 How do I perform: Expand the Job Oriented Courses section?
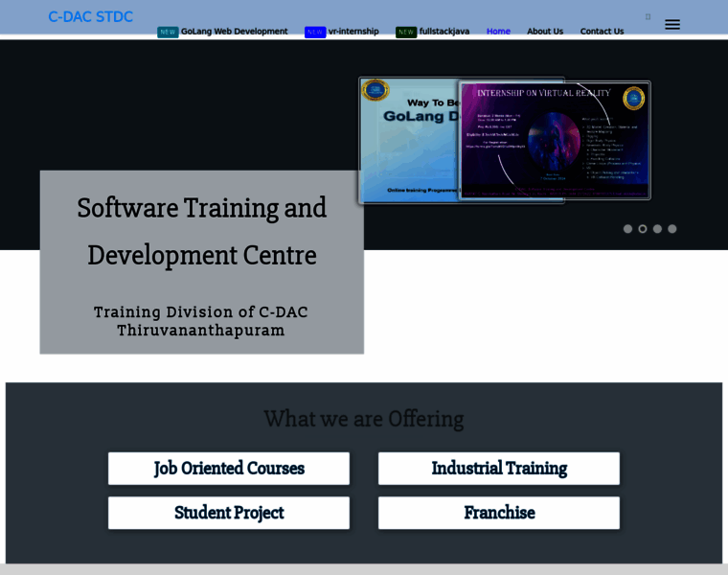(x=229, y=469)
